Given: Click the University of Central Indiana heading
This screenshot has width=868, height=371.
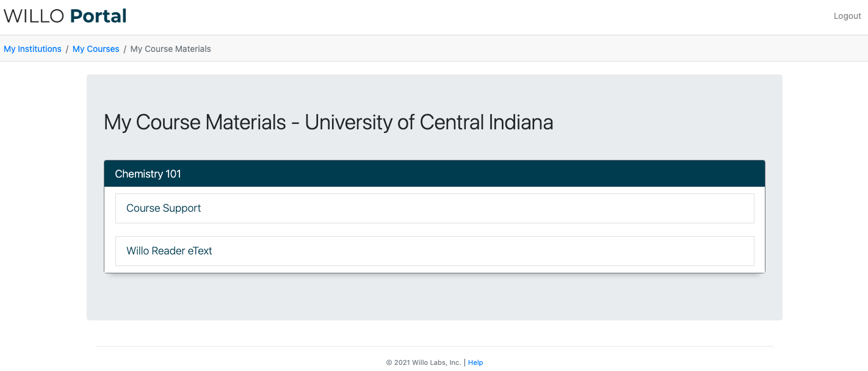Looking at the screenshot, I should coord(429,122).
